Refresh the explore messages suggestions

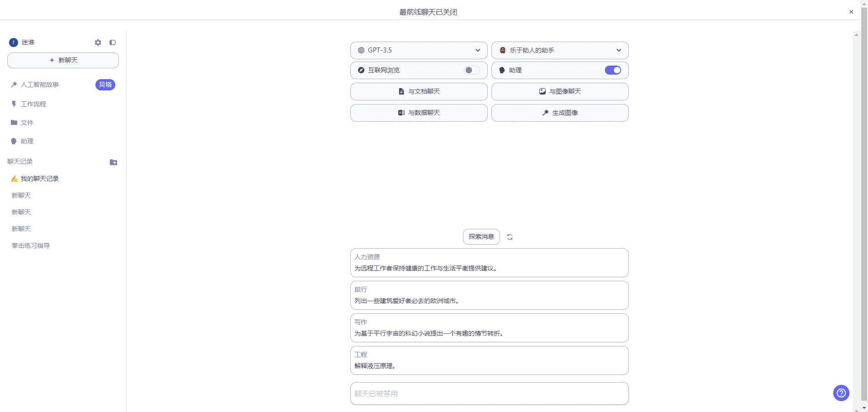click(x=510, y=237)
